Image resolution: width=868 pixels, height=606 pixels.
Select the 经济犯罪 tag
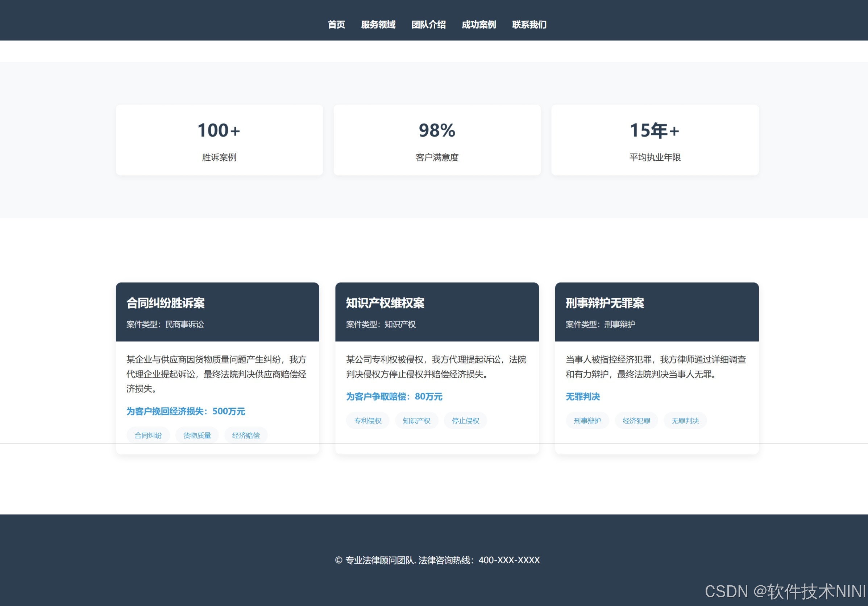pos(636,421)
